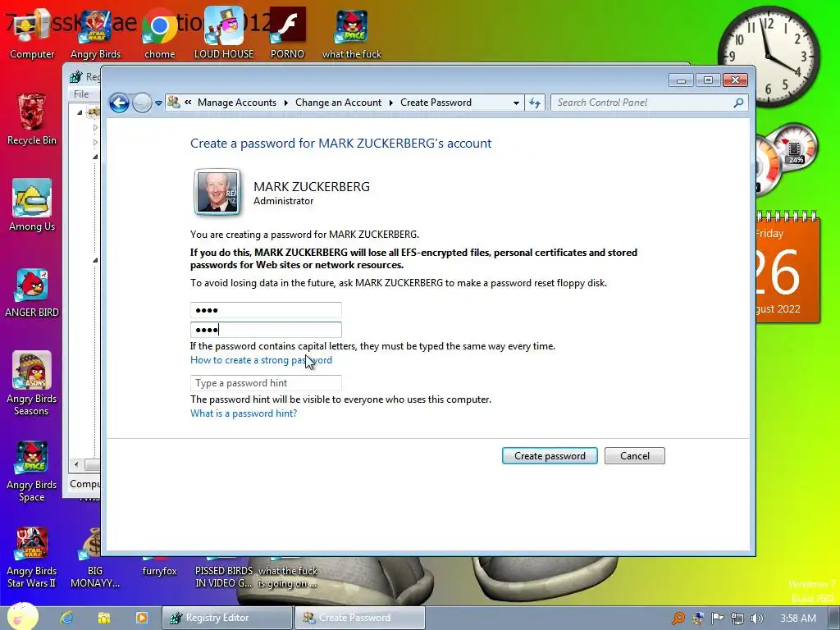Click the confirm password field
The width and height of the screenshot is (840, 630).
[x=266, y=330]
